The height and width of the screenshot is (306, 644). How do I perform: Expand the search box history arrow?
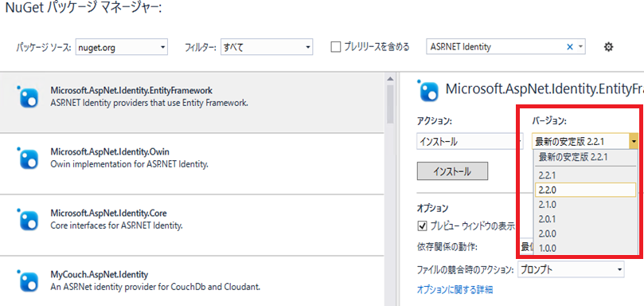tap(580, 47)
